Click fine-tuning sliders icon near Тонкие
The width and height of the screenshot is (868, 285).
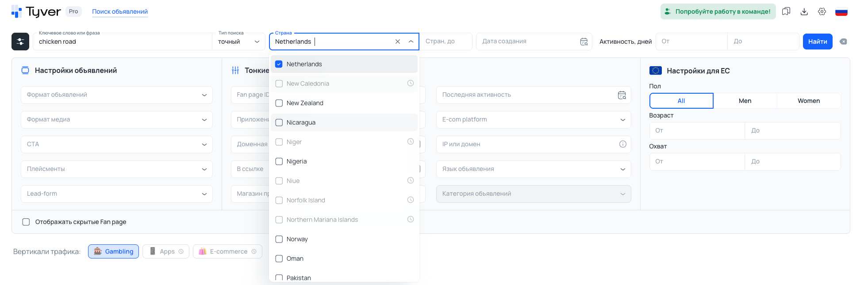235,70
